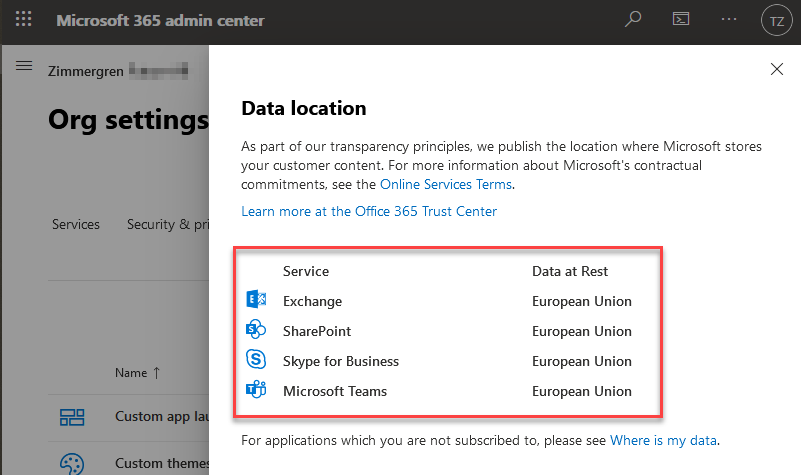Open the Where is my data link
The height and width of the screenshot is (475, 801).
[663, 440]
